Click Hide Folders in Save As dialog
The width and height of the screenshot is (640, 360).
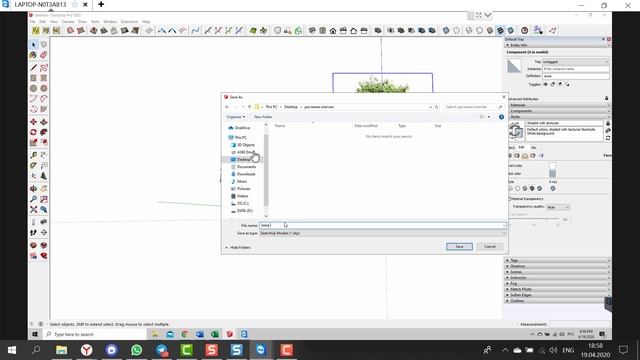[238, 248]
